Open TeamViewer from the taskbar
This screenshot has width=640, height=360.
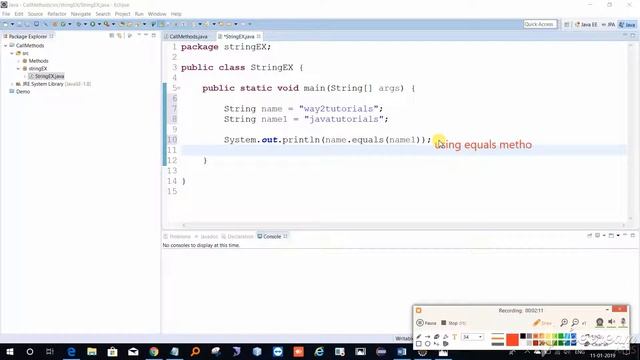278,351
